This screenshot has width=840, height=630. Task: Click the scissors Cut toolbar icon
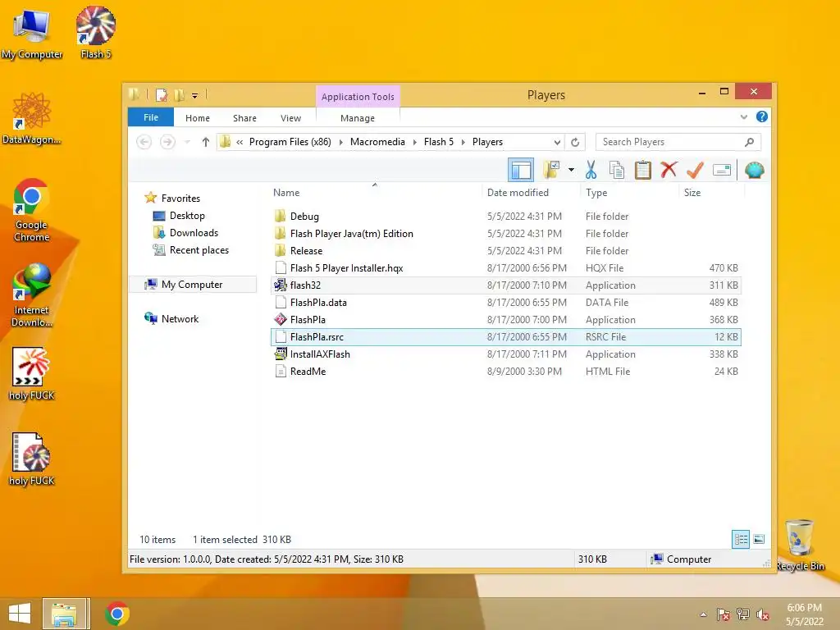pos(591,171)
